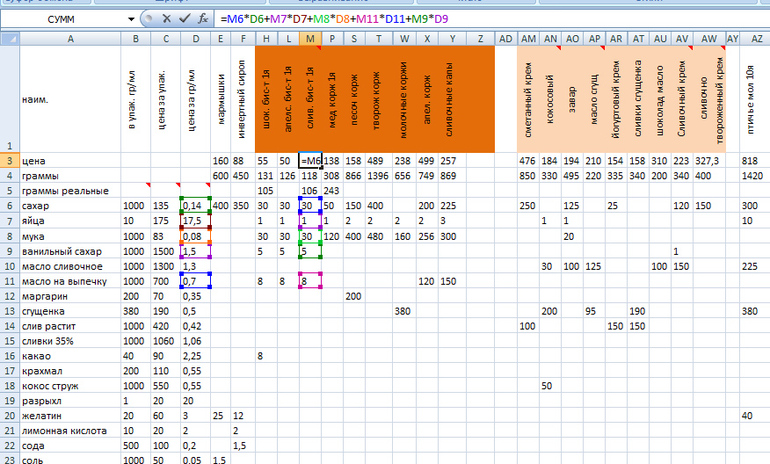Expand the Name Box function dropdown
770x464 pixels.
(x=132, y=19)
